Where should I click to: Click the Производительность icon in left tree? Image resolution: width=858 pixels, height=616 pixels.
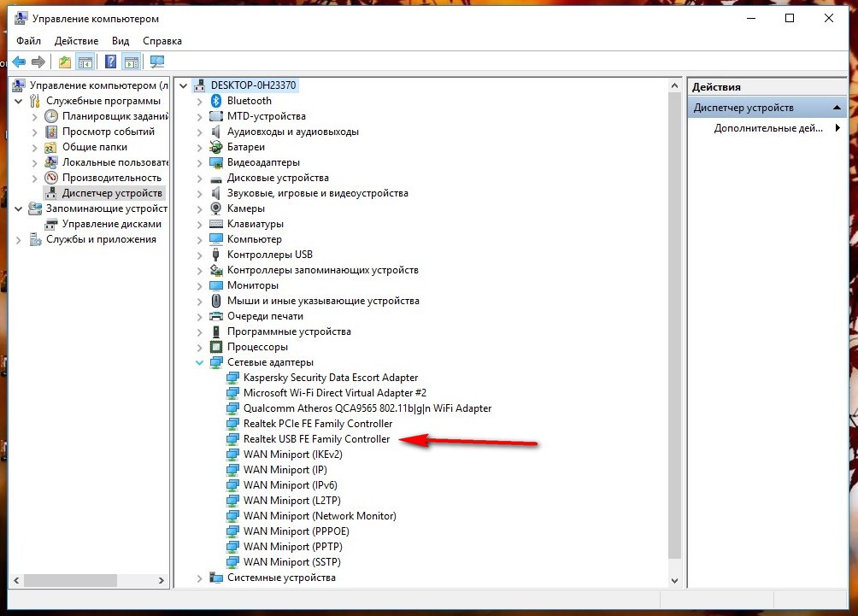click(x=51, y=177)
